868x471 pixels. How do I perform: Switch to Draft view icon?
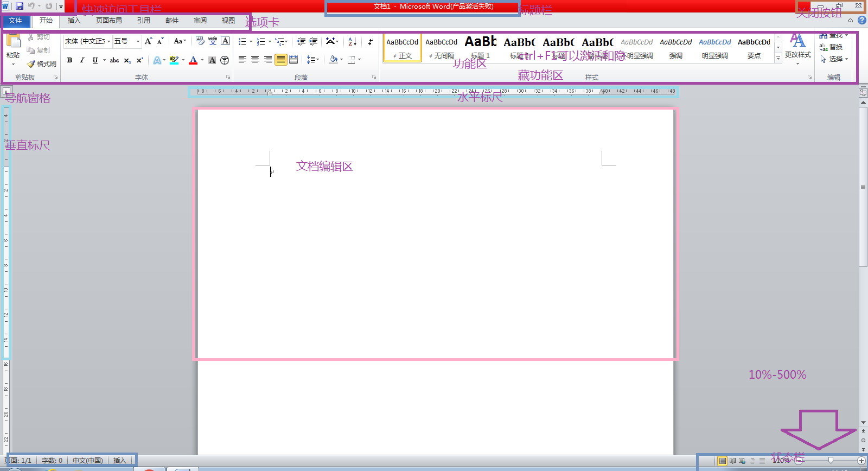pyautogui.click(x=762, y=461)
